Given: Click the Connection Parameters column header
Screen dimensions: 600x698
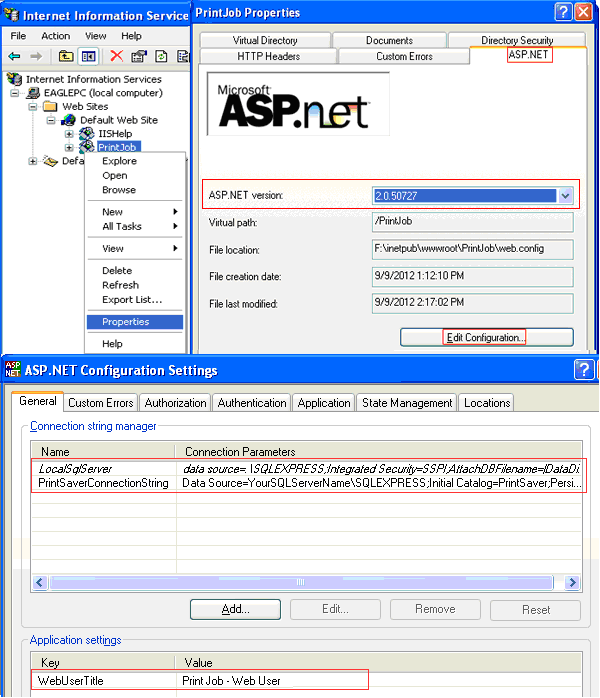Looking at the screenshot, I should [x=378, y=452].
